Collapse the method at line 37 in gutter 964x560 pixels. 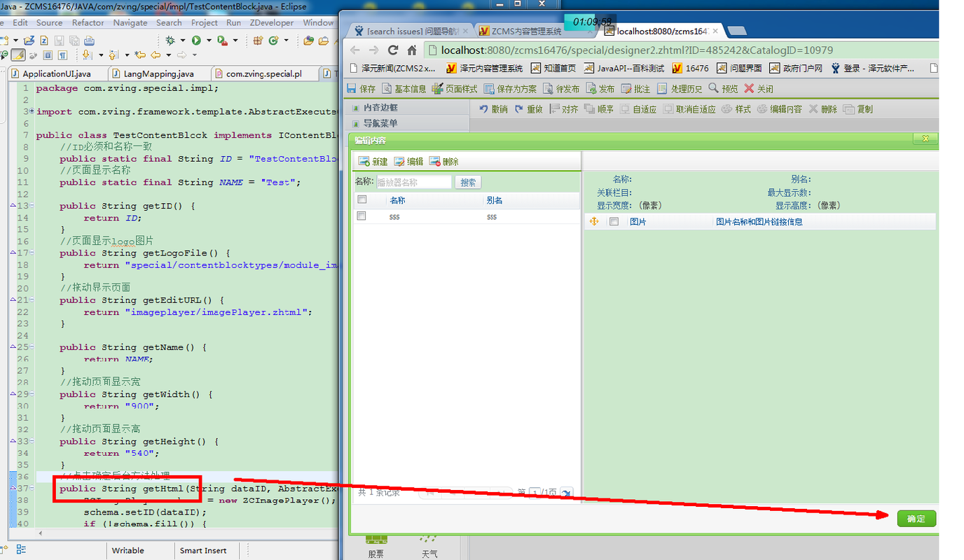pos(13,488)
